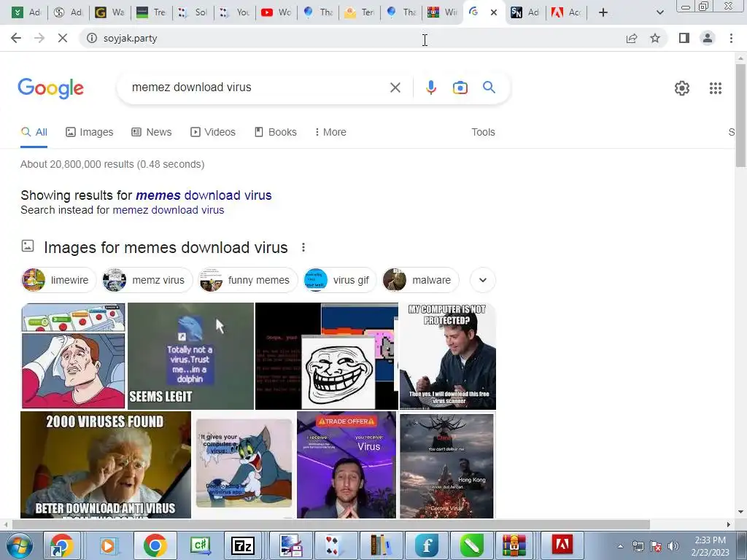The width and height of the screenshot is (747, 560).
Task: Select the 'limewire' image filter chip
Action: [x=59, y=280]
